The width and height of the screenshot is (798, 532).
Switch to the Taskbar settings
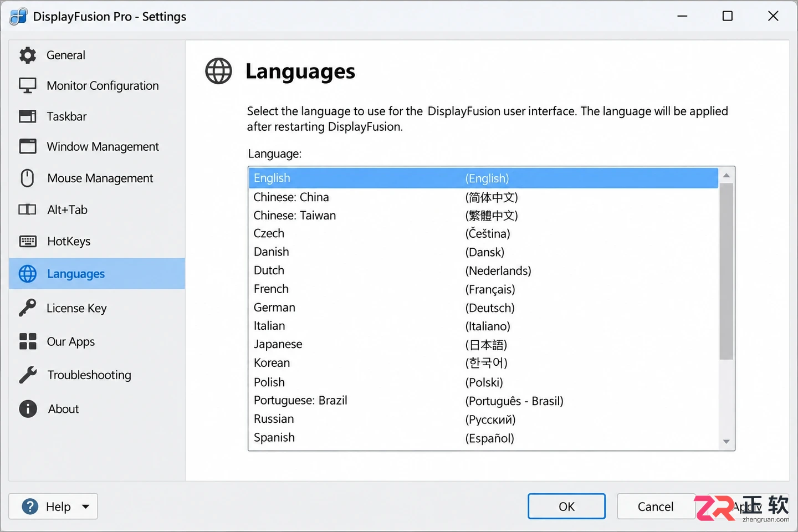coord(97,116)
